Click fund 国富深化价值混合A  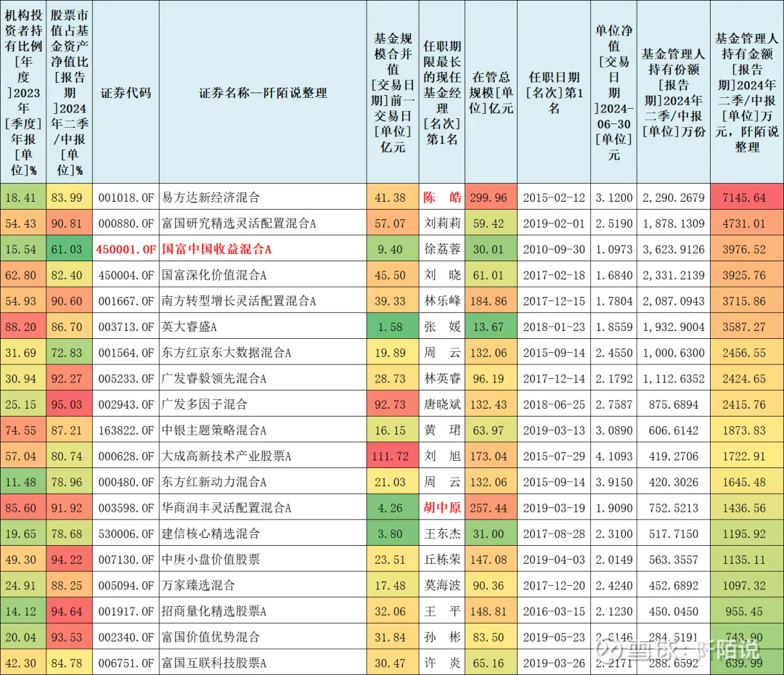(214, 275)
